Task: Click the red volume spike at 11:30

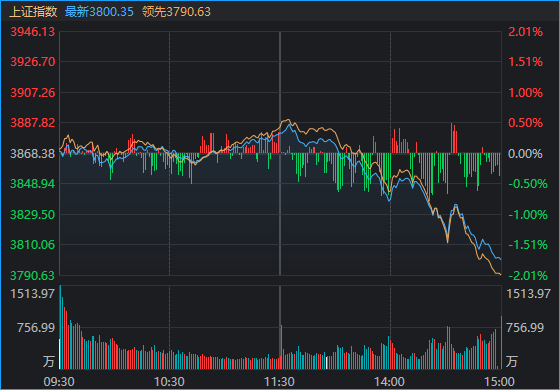Action: pos(281,347)
